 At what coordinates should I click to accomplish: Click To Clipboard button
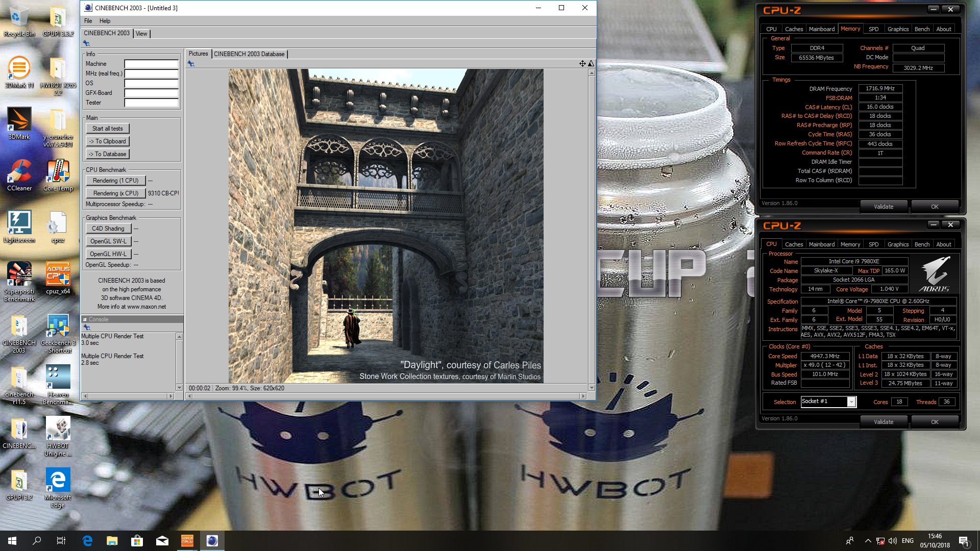click(x=108, y=141)
